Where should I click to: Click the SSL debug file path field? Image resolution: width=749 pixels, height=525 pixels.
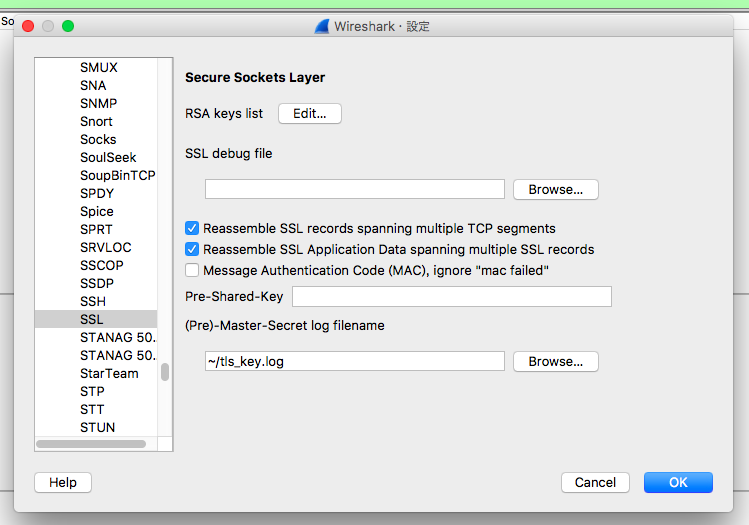point(355,189)
